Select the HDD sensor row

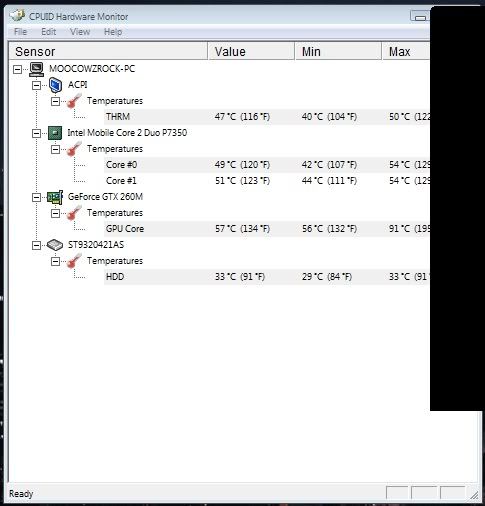click(267, 277)
